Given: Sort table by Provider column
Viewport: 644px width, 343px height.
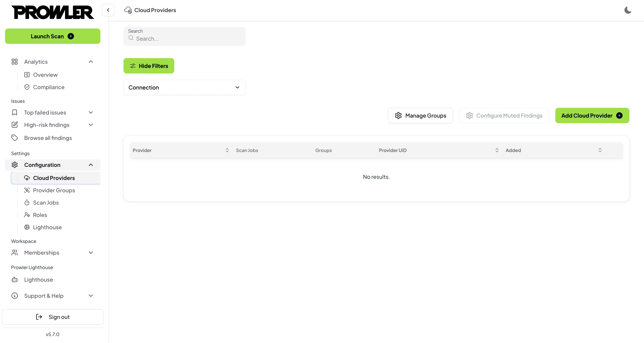Looking at the screenshot, I should 227,150.
